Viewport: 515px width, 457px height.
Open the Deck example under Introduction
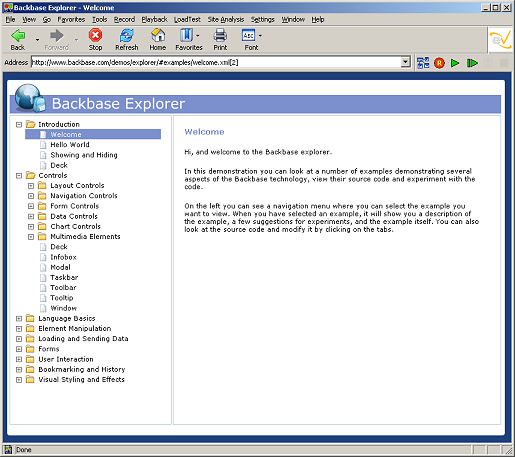59,165
